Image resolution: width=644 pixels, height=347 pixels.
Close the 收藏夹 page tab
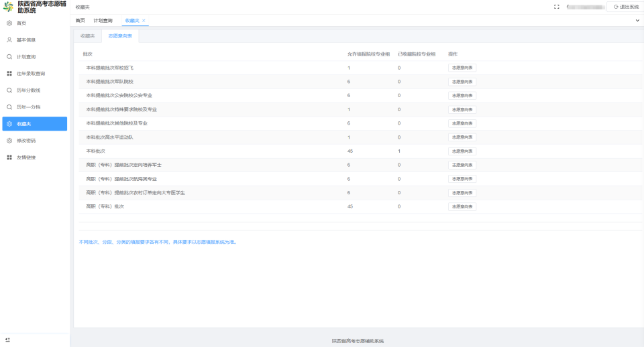click(x=144, y=21)
